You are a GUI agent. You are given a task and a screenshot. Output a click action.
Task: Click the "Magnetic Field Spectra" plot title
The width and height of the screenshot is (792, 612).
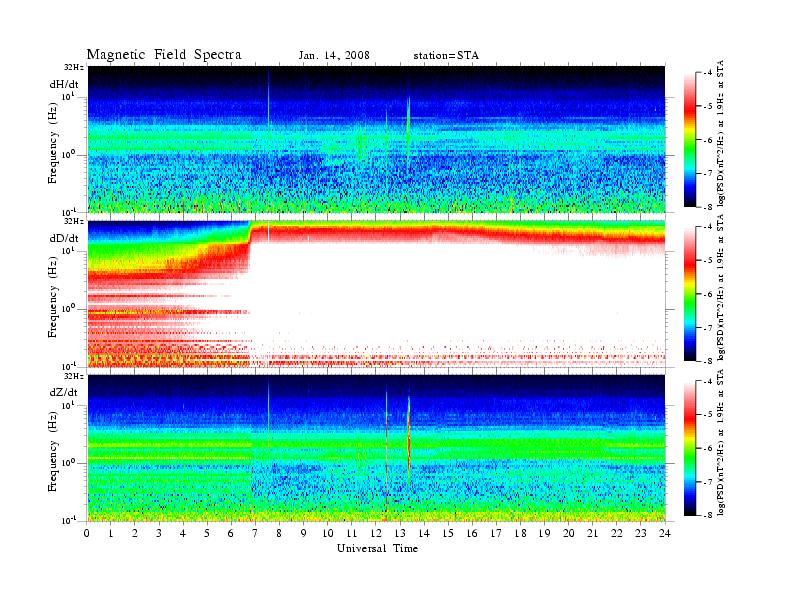coord(164,55)
